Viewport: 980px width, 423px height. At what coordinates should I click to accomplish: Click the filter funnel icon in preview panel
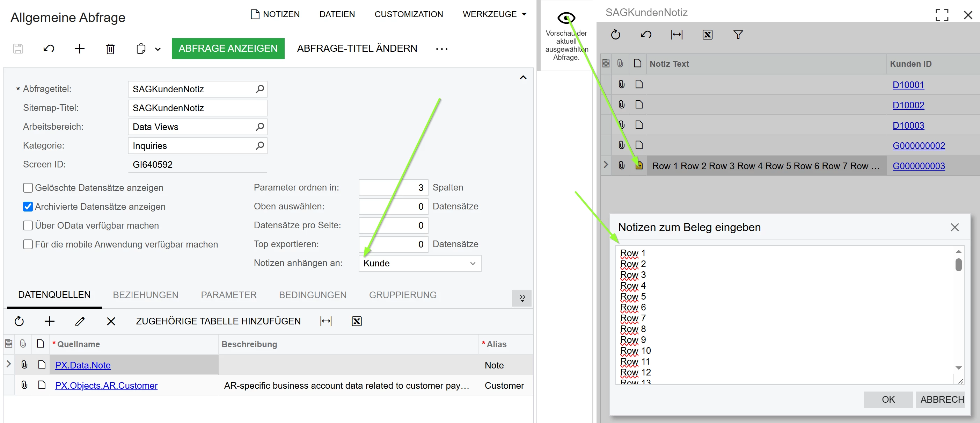coord(738,35)
